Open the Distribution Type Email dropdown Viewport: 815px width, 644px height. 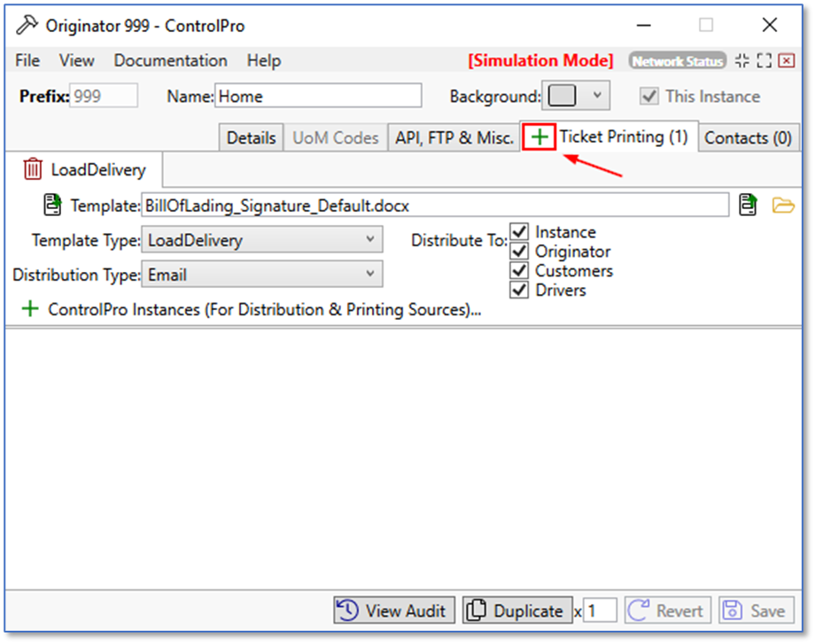coord(369,275)
